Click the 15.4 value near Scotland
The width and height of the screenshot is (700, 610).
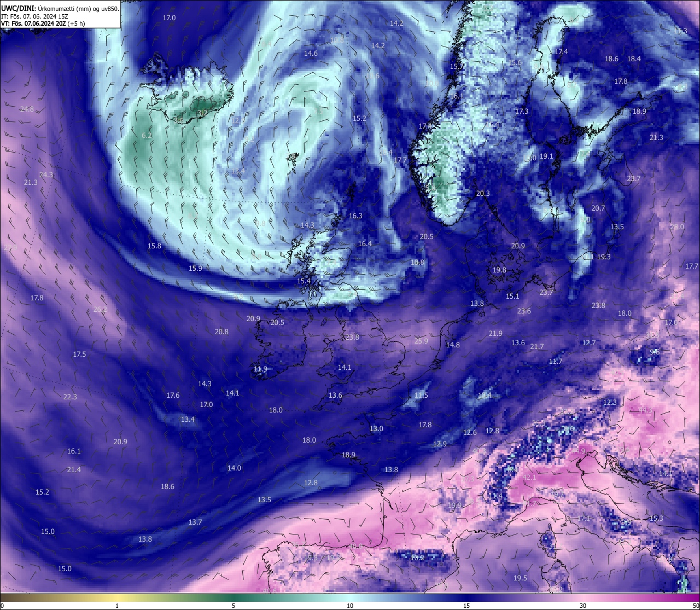click(304, 281)
